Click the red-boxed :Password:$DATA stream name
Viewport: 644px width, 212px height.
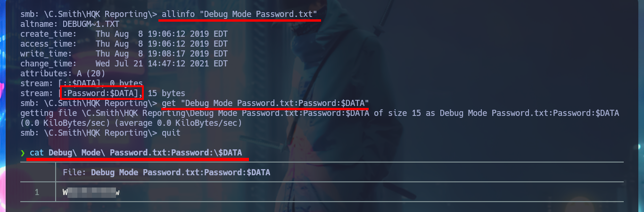pos(102,93)
